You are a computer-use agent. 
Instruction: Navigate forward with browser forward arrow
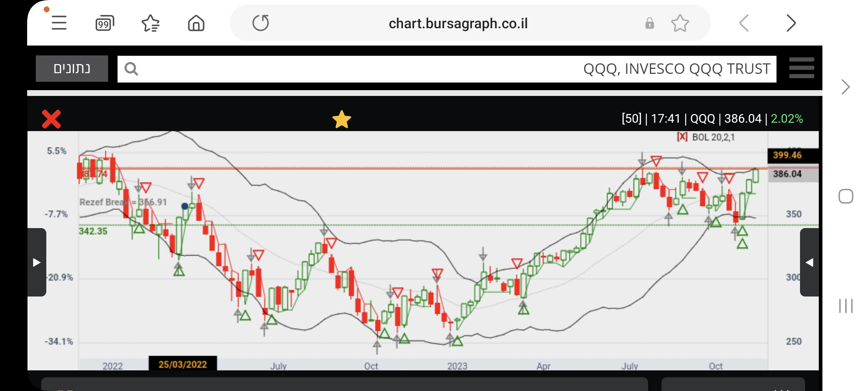791,24
